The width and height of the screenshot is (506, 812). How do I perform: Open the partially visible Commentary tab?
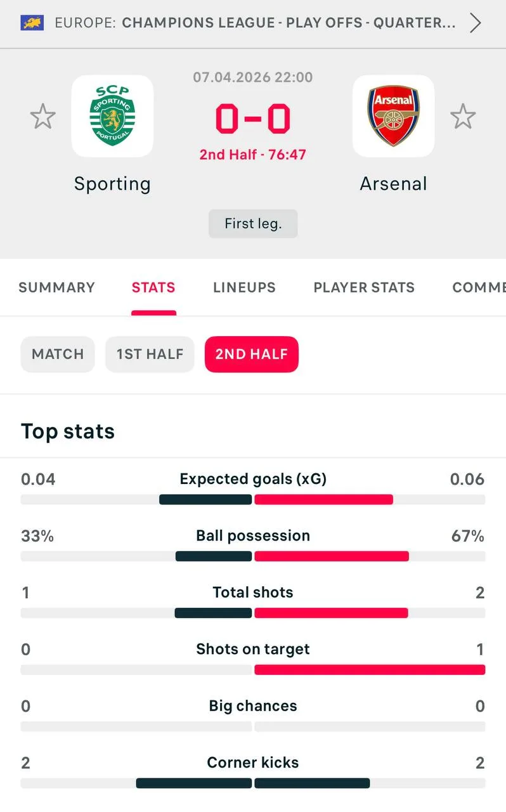click(x=479, y=287)
